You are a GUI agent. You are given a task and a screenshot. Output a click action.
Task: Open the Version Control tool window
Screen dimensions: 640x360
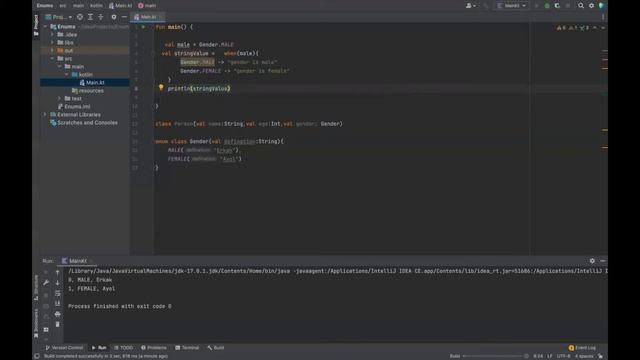point(64,348)
